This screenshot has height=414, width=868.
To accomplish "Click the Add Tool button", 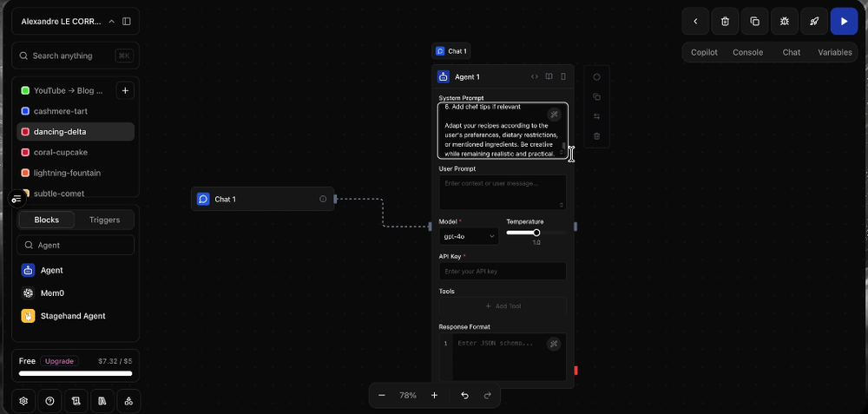I will point(503,306).
